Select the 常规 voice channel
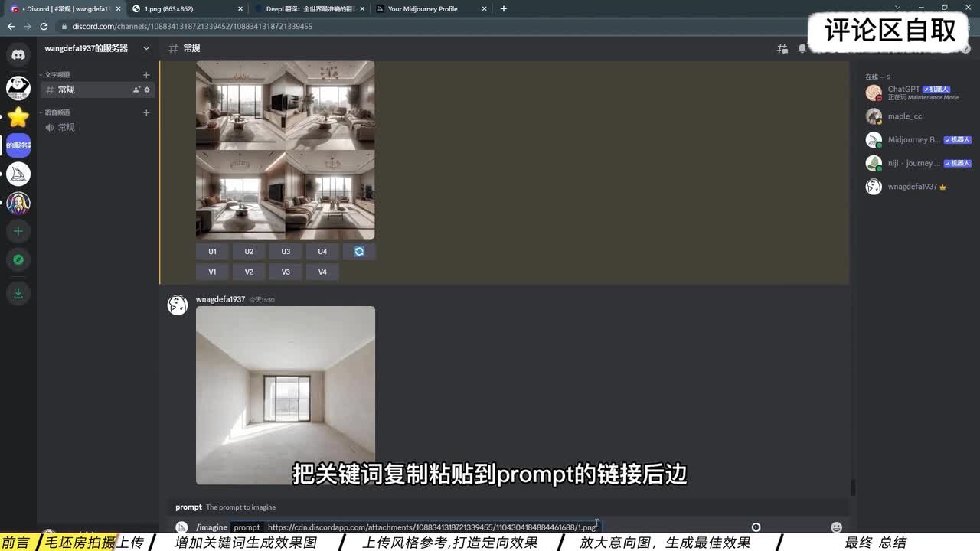 [x=67, y=128]
